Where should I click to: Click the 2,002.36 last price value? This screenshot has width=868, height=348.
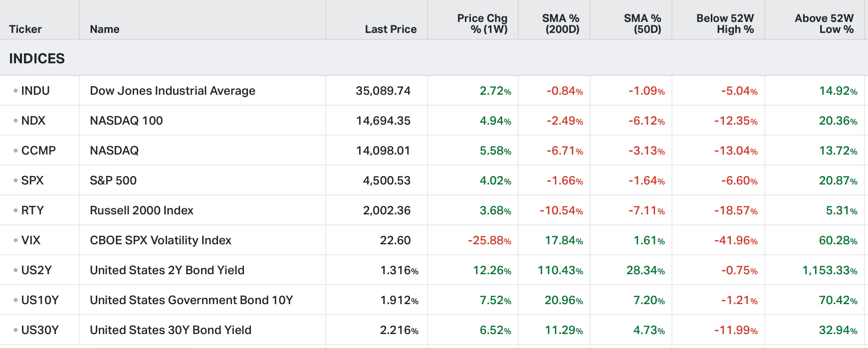pyautogui.click(x=387, y=210)
